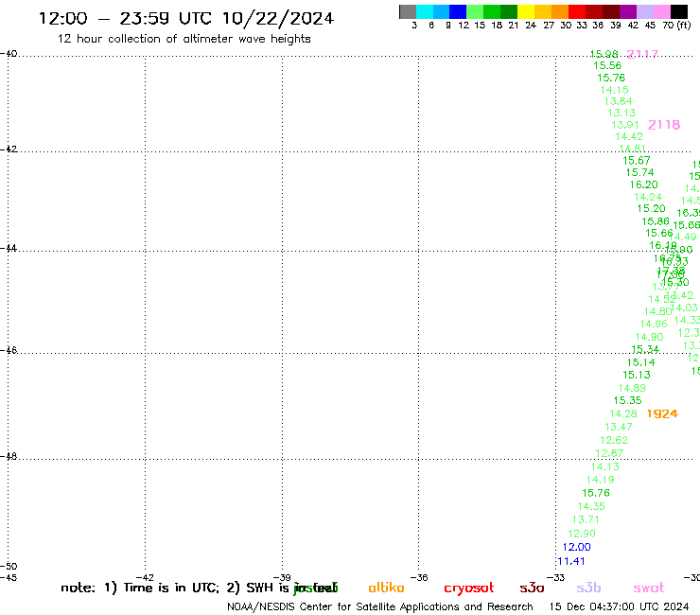This screenshot has height=615, width=700.
Task: Click the wave height value '16.20'
Action: (x=644, y=184)
